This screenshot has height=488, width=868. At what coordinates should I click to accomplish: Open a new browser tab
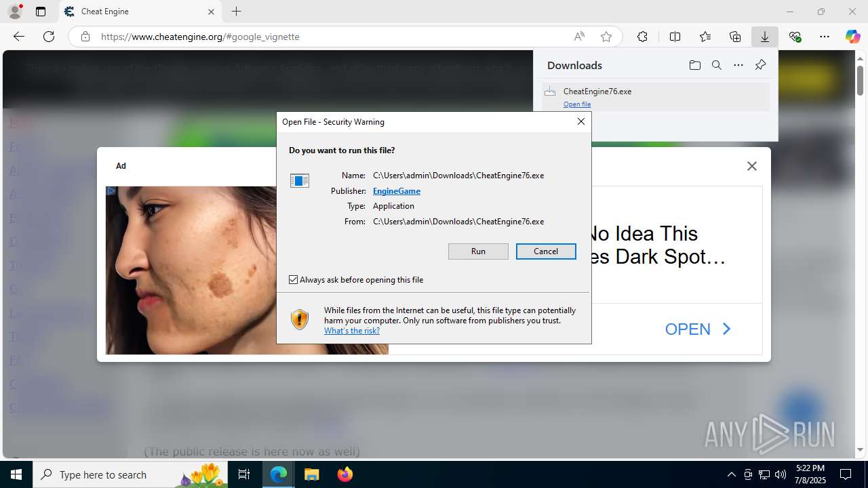pos(236,12)
